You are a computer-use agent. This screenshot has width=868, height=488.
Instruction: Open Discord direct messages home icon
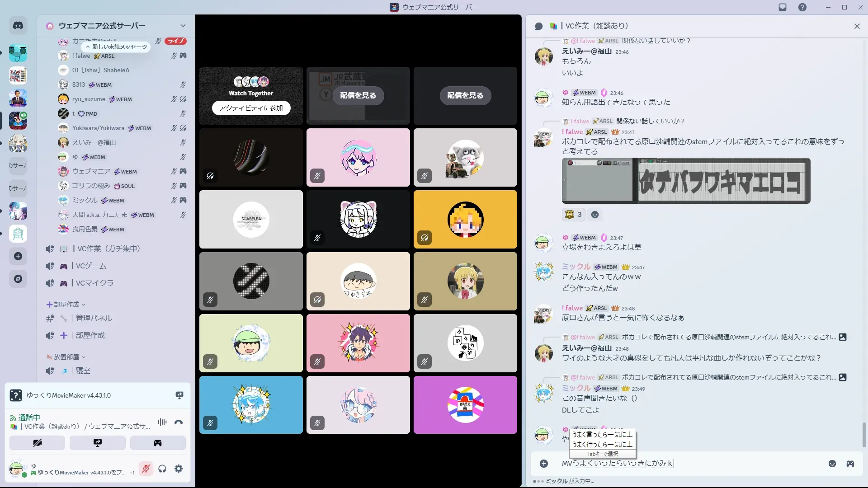[x=18, y=26]
